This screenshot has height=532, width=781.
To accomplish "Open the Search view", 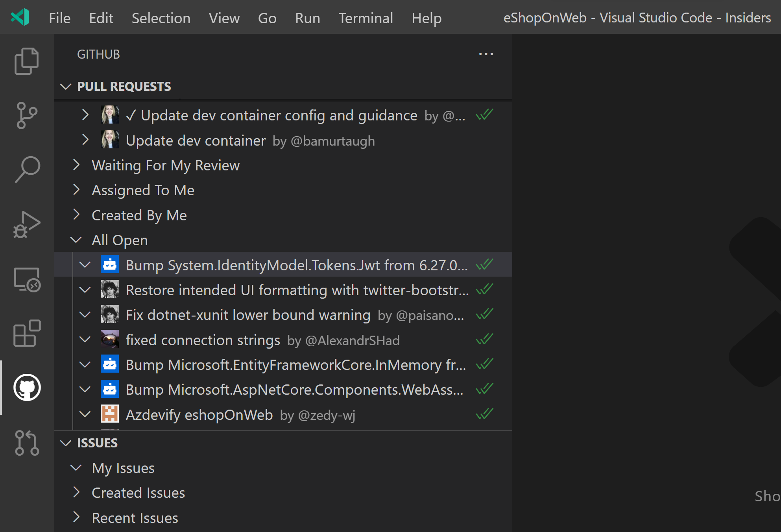I will pyautogui.click(x=26, y=169).
